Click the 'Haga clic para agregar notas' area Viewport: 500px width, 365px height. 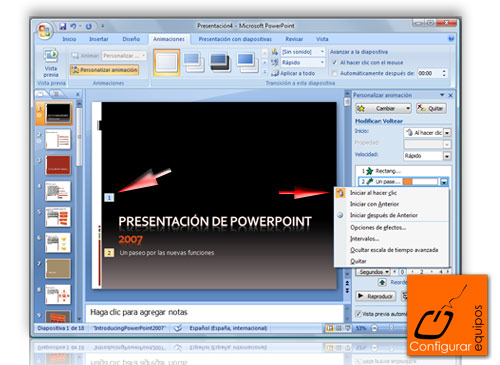tap(214, 313)
